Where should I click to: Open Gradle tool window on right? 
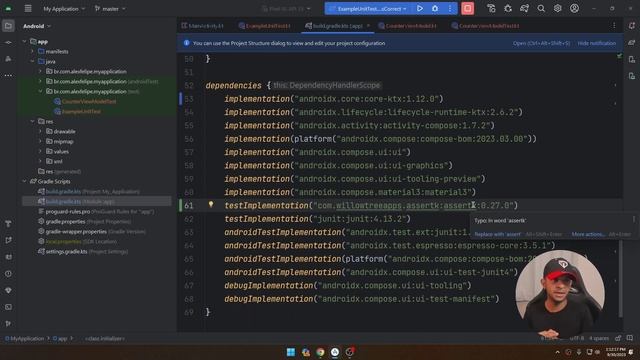[631, 42]
